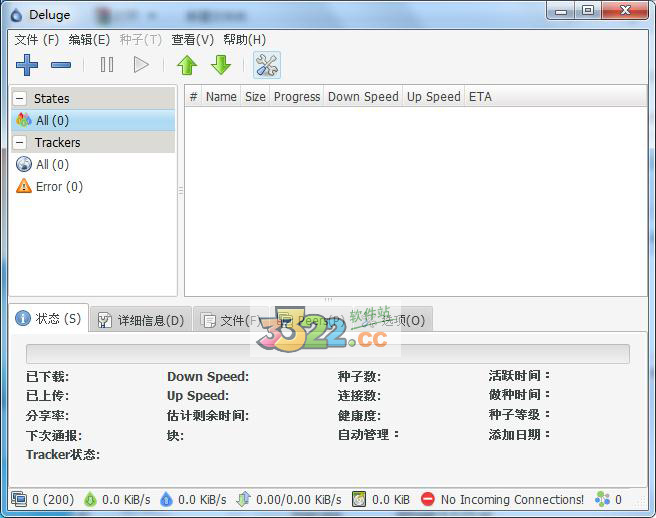Viewport: 656px width, 518px height.
Task: Open the 查看(V) menu
Action: pos(192,40)
